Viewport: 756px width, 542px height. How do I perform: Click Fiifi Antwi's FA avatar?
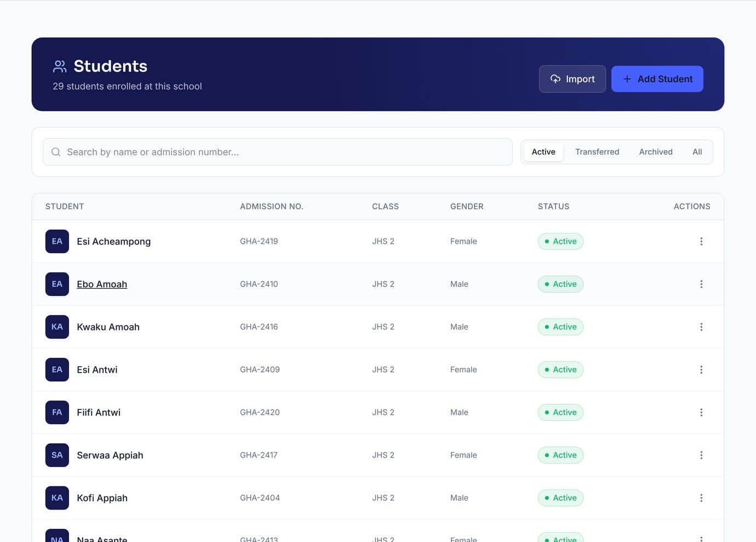pos(57,412)
